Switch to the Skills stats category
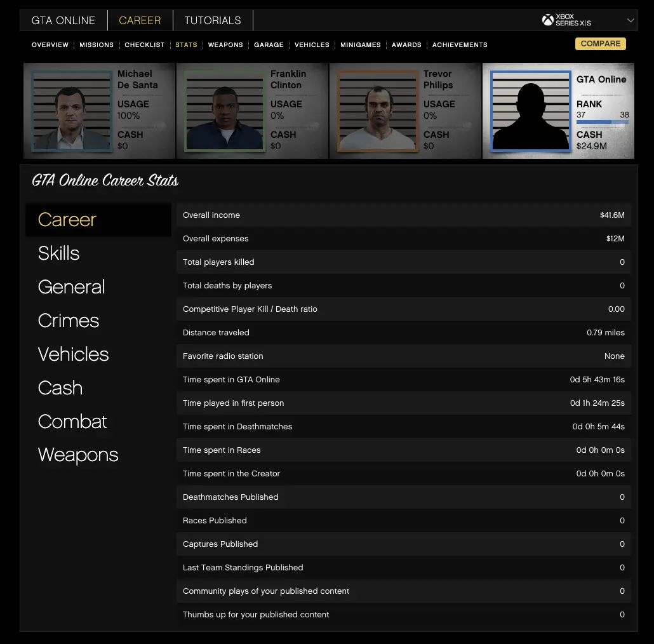The height and width of the screenshot is (644, 654). [59, 253]
